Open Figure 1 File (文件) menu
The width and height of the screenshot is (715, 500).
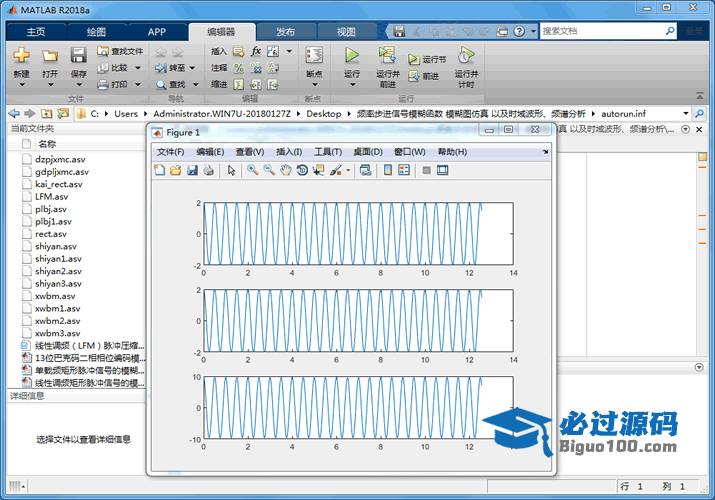click(x=171, y=152)
